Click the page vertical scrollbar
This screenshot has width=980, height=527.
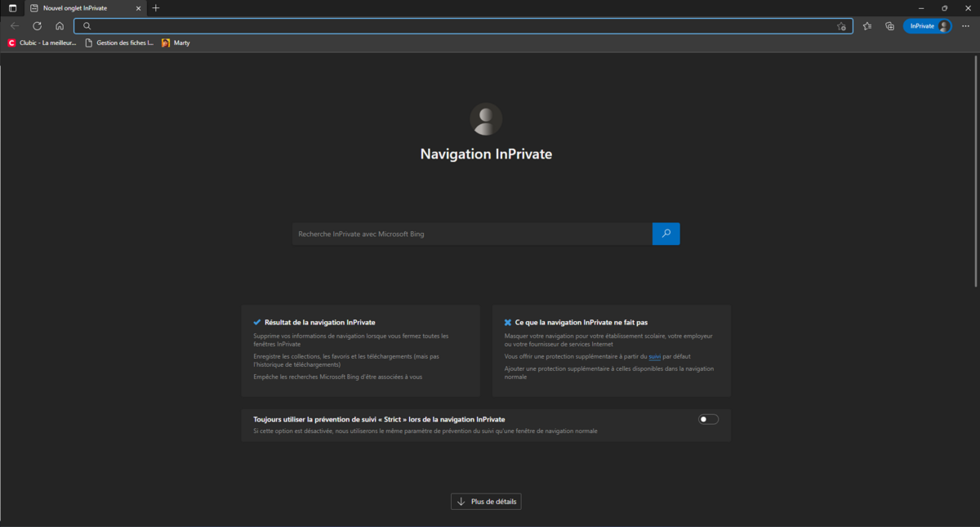tap(976, 172)
